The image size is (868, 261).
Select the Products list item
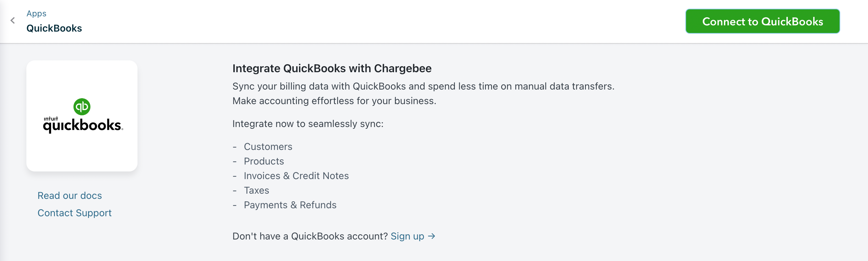[x=264, y=161]
